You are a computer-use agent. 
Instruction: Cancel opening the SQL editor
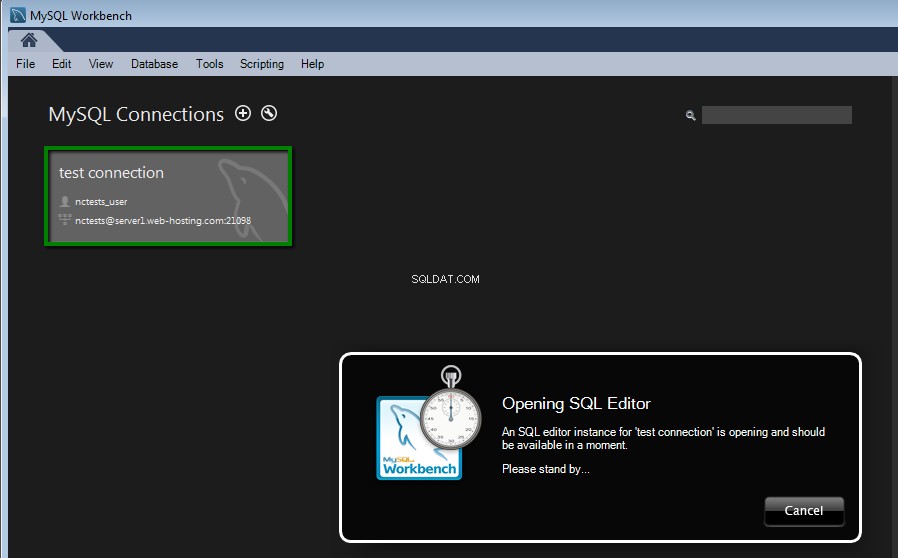click(804, 511)
